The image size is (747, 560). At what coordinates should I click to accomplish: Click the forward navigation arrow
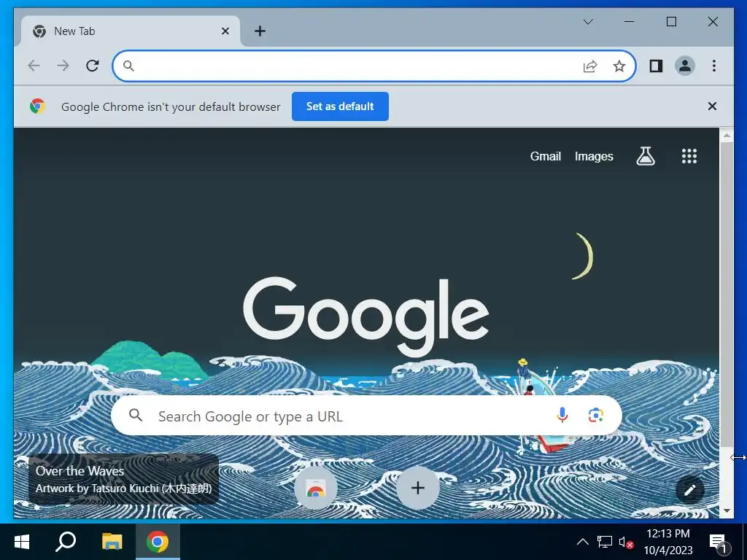63,66
